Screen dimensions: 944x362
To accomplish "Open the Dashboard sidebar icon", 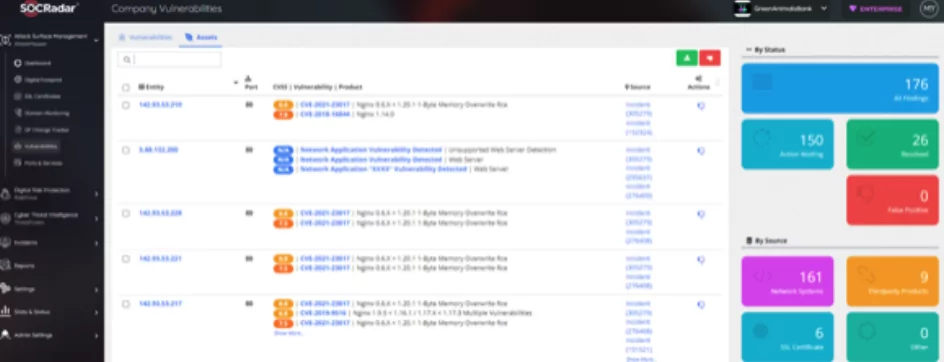I will (x=18, y=63).
